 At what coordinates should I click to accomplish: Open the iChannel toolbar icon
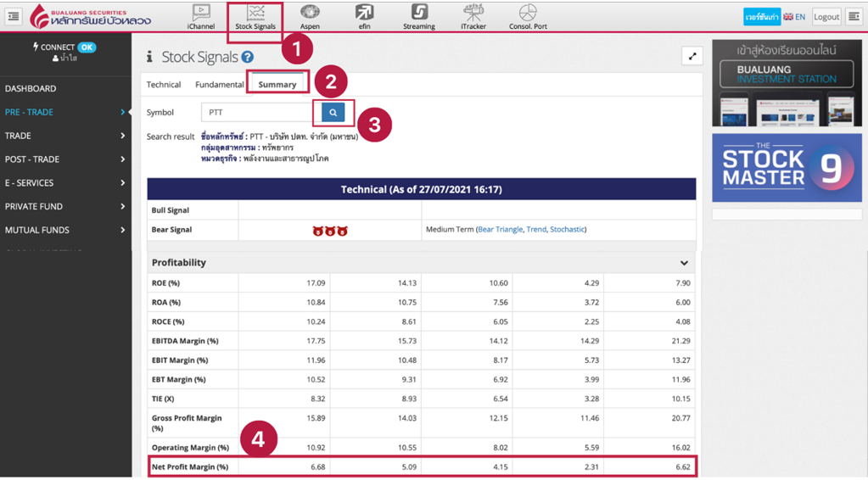click(x=201, y=15)
